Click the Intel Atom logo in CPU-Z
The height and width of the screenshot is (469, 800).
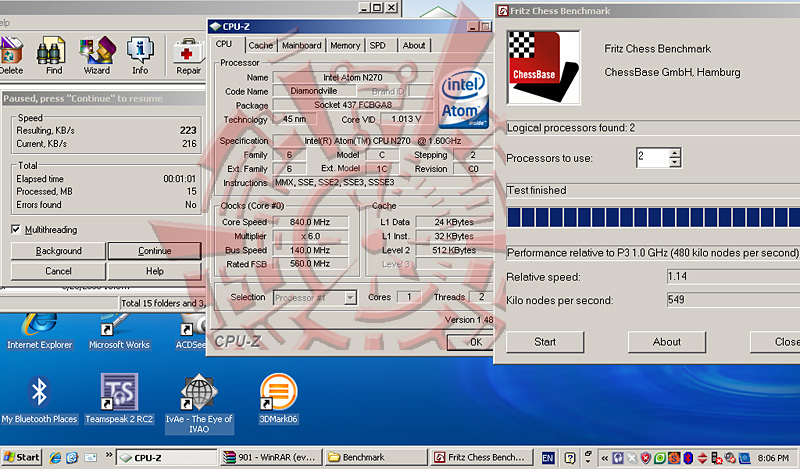click(x=464, y=98)
